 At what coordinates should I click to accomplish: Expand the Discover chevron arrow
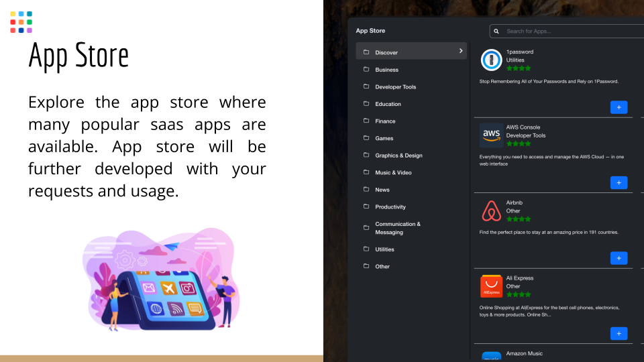coord(461,51)
